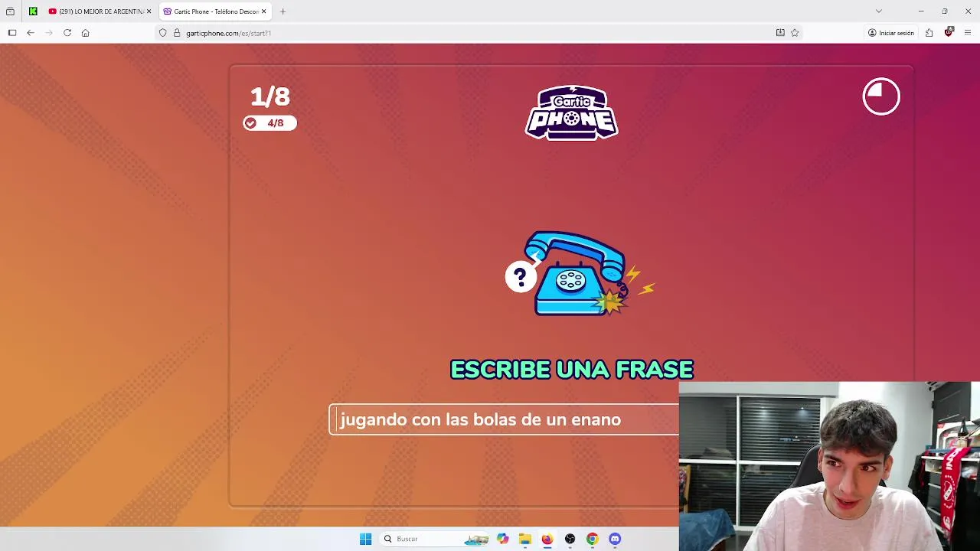Restore down the browser window
Screen dimensions: 980x551
pyautogui.click(x=945, y=11)
